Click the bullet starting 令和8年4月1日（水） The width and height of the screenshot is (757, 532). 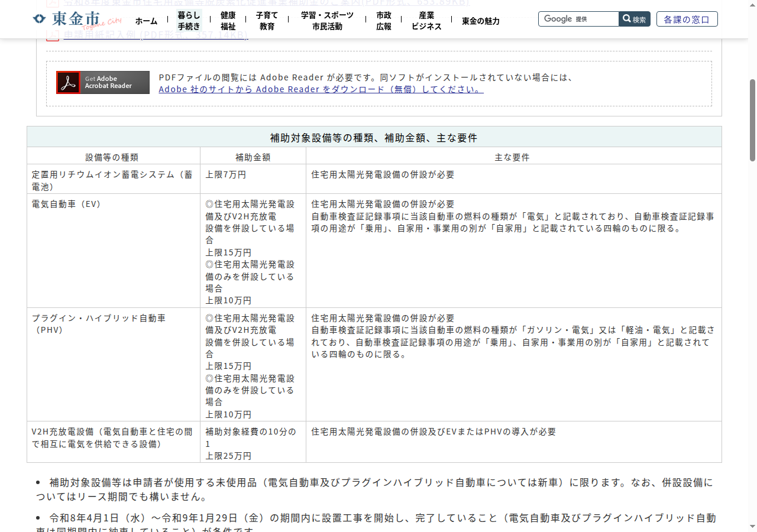375,523
